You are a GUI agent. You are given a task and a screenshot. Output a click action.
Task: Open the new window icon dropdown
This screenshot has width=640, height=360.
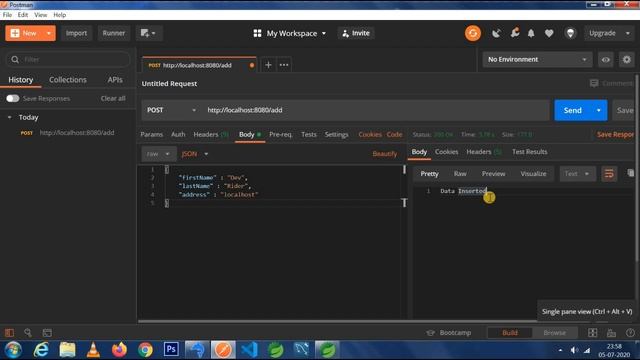pyautogui.click(x=148, y=33)
